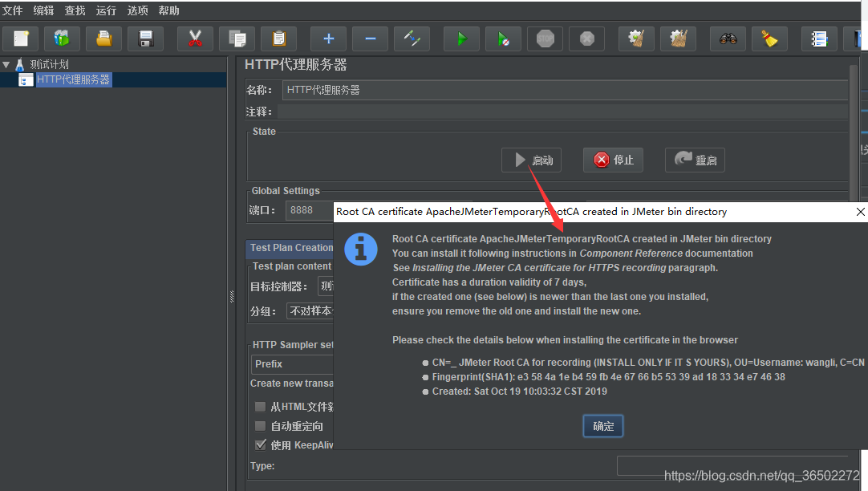Screen dimensions: 868x491
Task: Open the Templates icon on the toolbar
Action: click(x=62, y=38)
